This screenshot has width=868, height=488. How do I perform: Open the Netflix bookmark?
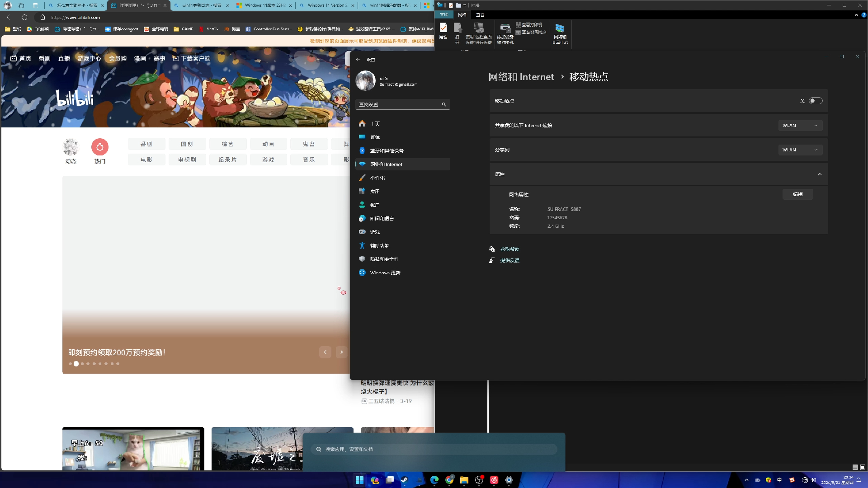tap(209, 29)
